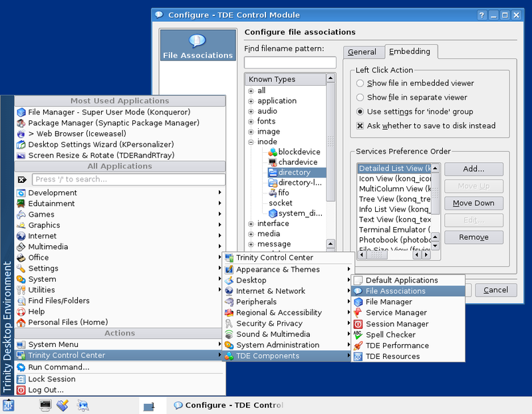Click the Games category icon
This screenshot has height=414, width=532.
tap(21, 215)
